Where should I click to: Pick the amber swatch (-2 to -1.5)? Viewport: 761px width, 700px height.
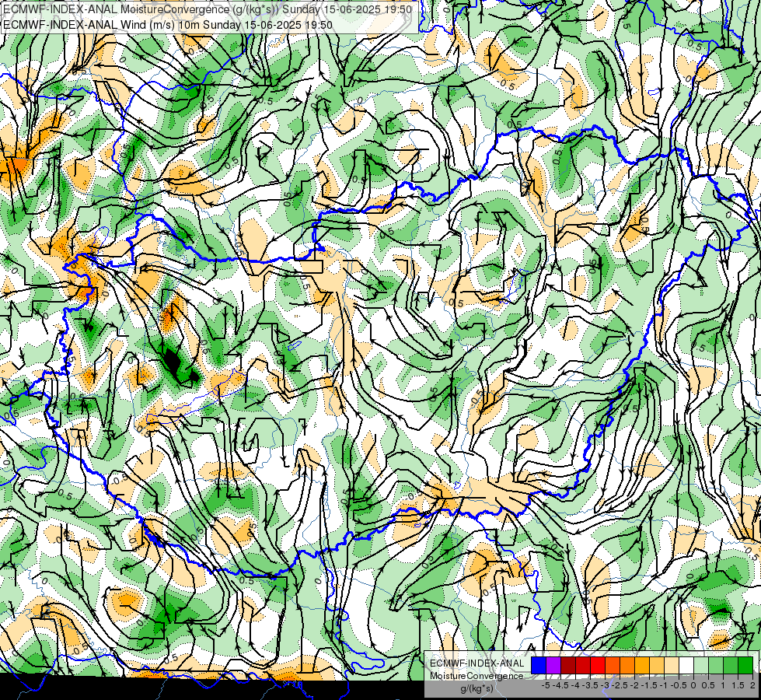click(x=642, y=665)
